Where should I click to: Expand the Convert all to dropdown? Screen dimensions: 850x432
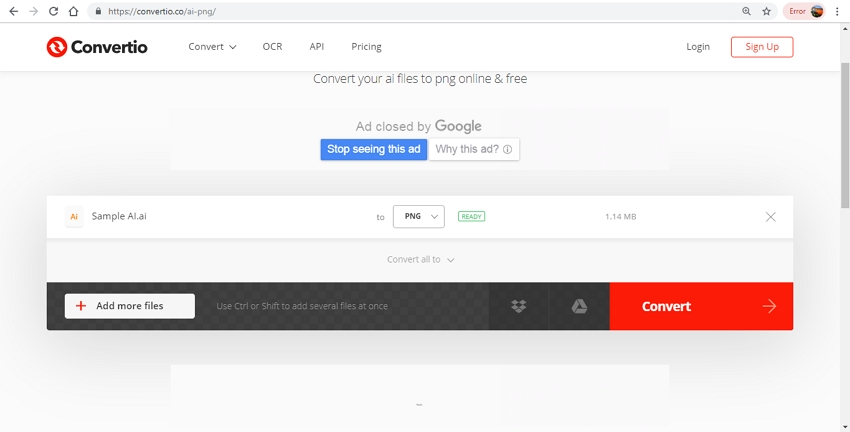421,260
